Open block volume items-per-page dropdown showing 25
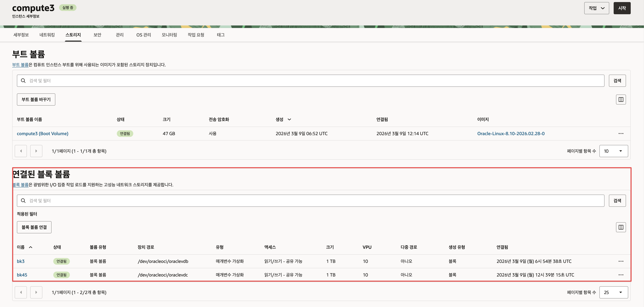Screen dimensions: 644x307 (613, 292)
